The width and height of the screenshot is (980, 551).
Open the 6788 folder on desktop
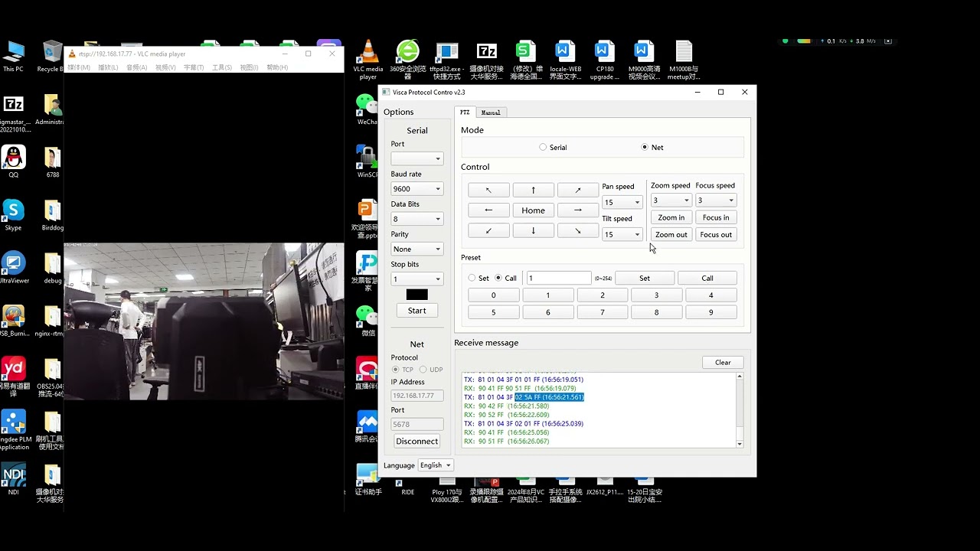tap(52, 161)
